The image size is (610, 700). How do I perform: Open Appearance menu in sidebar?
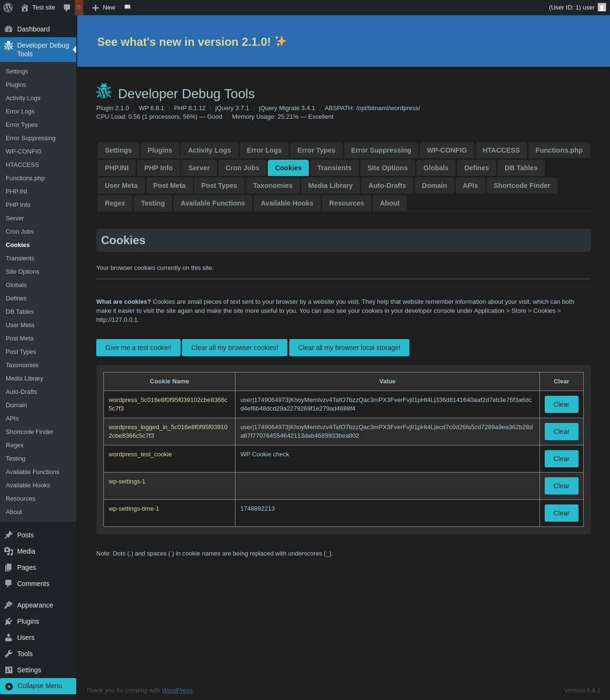[x=35, y=605]
